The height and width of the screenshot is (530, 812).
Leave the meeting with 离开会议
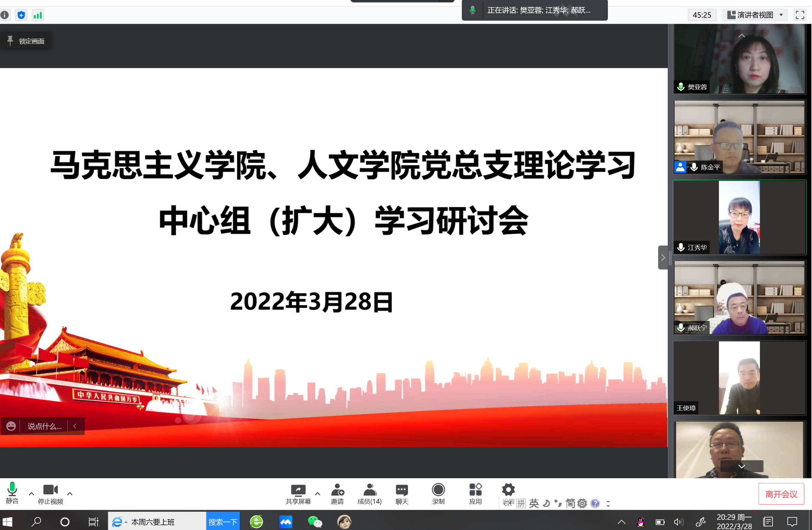(x=782, y=493)
